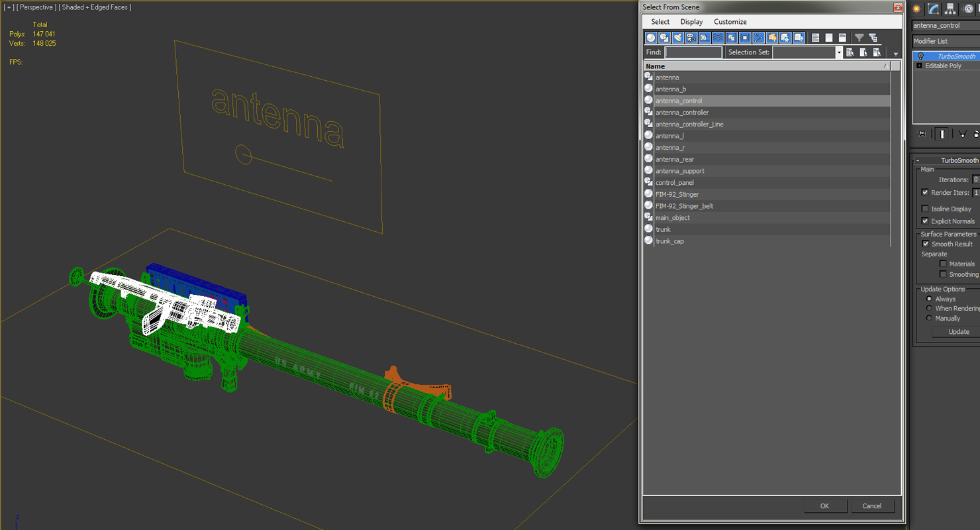Toggle Display Groups filter icon
Viewport: 980px width, 530px height.
click(x=732, y=38)
